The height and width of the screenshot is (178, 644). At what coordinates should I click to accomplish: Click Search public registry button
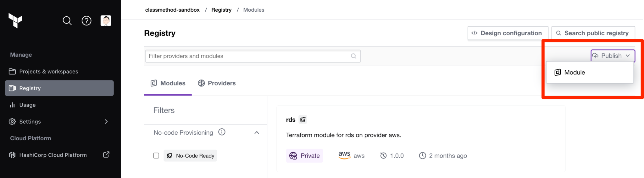pos(593,33)
